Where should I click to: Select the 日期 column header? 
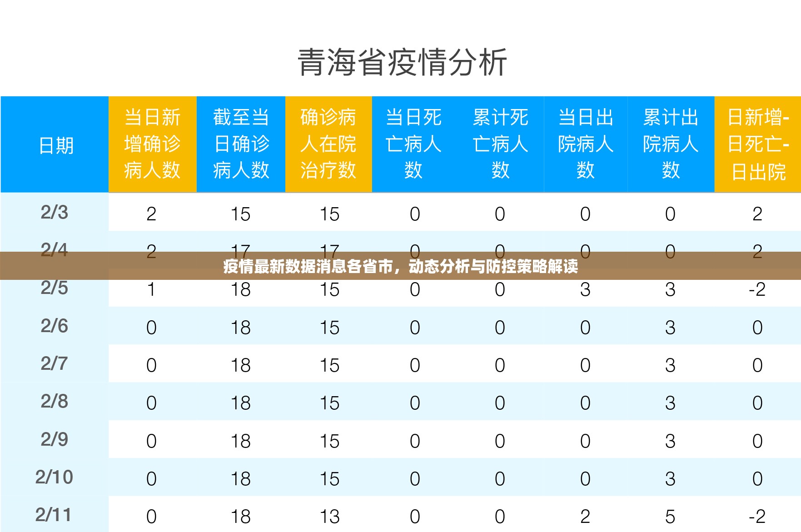tap(55, 145)
